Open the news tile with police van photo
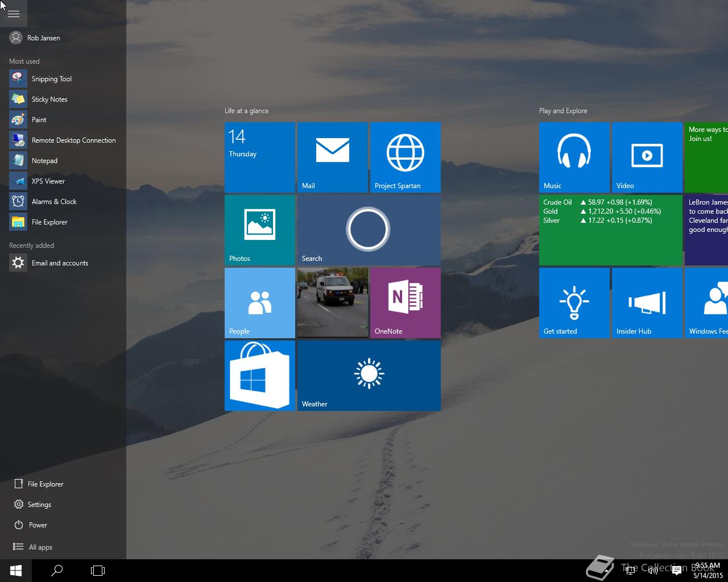Screen dimensions: 728x582 tap(333, 303)
